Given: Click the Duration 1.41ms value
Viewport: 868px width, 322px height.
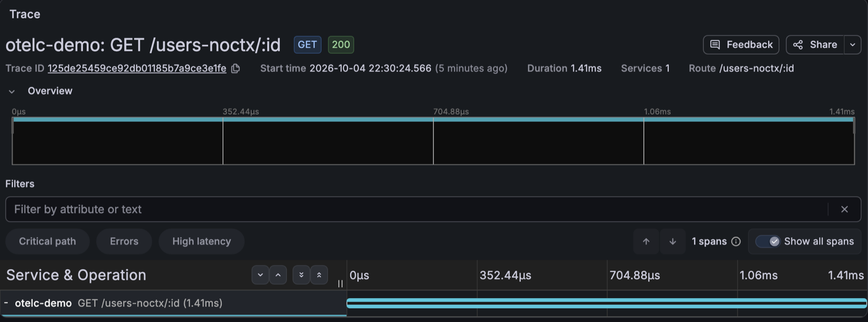Looking at the screenshot, I should tap(586, 68).
